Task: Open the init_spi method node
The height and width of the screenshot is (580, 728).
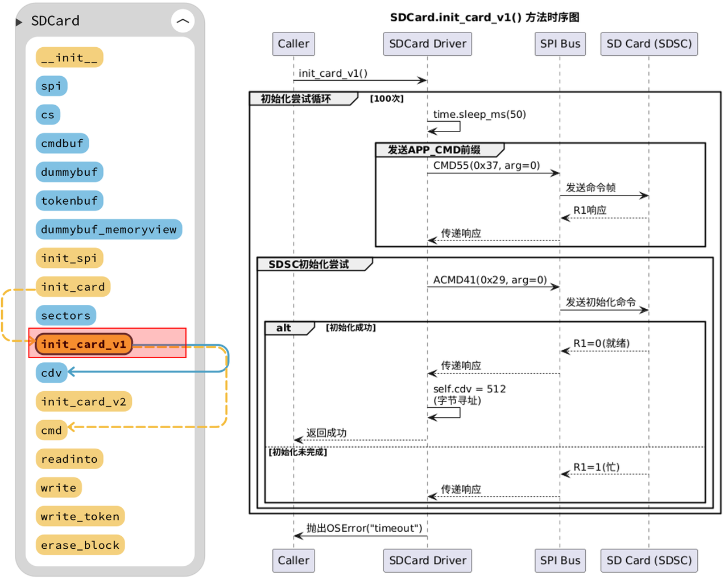Action: (69, 258)
